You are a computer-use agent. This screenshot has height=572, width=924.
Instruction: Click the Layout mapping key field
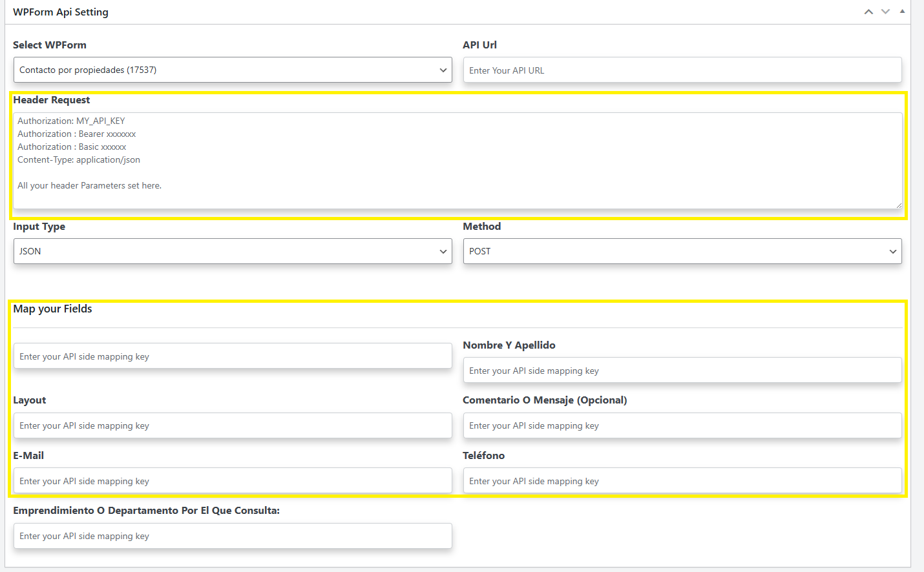[233, 425]
